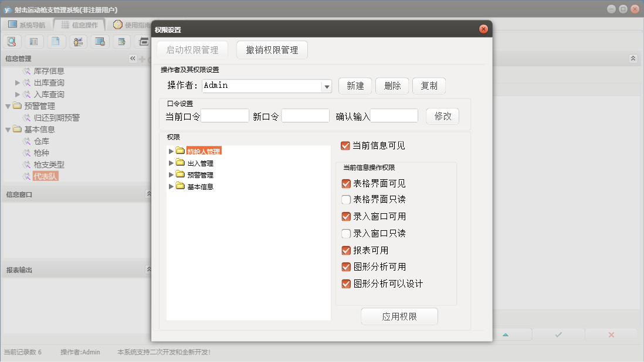This screenshot has height=362, width=644.
Task: Uncheck 报表可用
Action: point(346,251)
